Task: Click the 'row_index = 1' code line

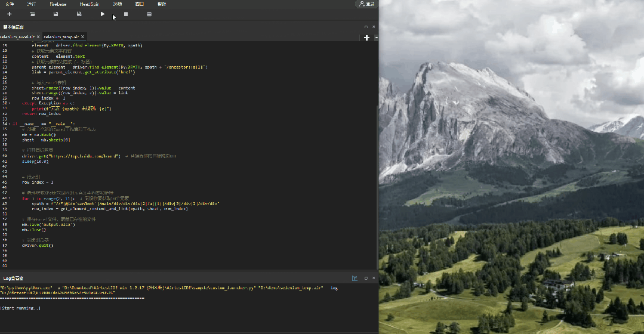Action: (38, 182)
